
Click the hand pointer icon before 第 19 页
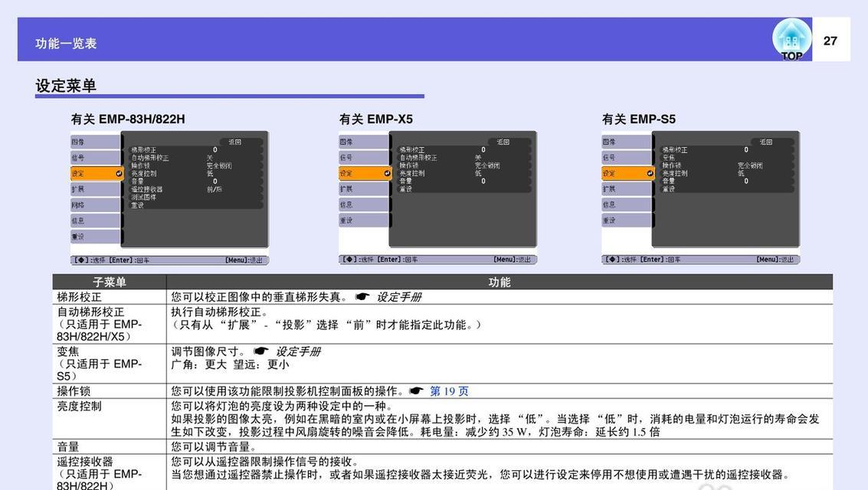(416, 391)
